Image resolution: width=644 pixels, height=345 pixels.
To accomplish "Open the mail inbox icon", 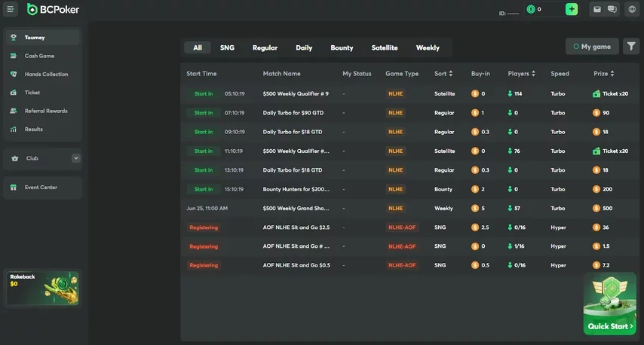I will (597, 9).
